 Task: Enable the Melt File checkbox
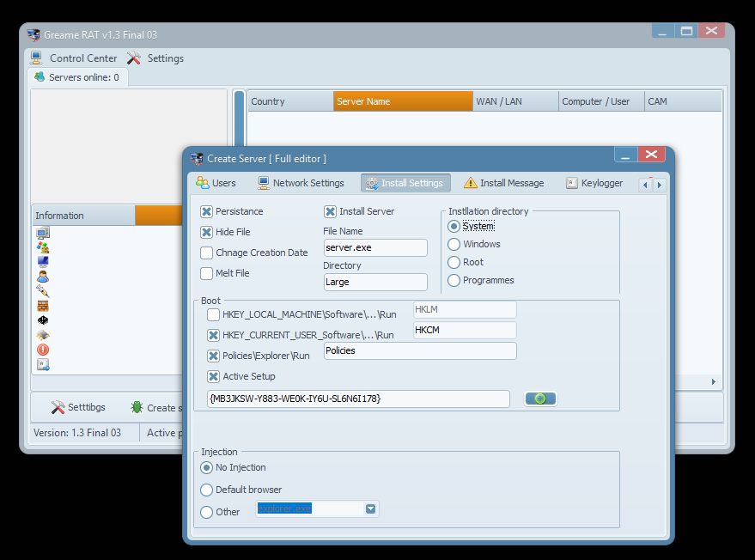[x=206, y=273]
